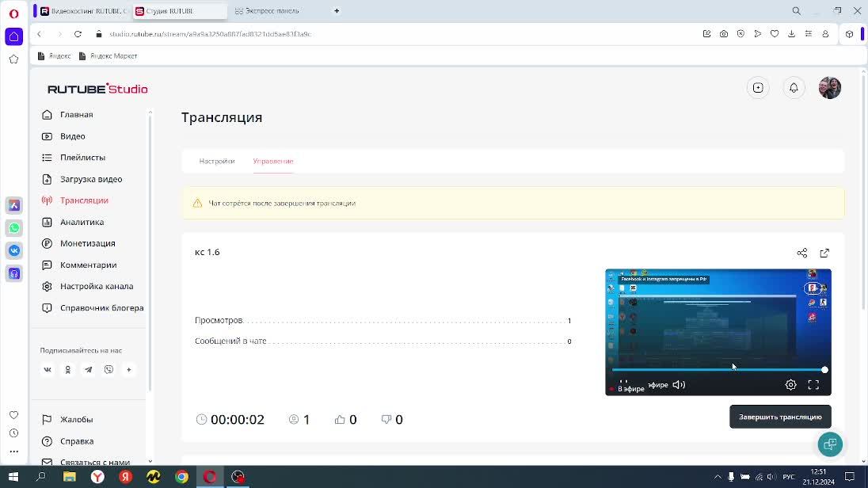Select the Управление tab
Screen dimensions: 868x488
click(x=273, y=161)
